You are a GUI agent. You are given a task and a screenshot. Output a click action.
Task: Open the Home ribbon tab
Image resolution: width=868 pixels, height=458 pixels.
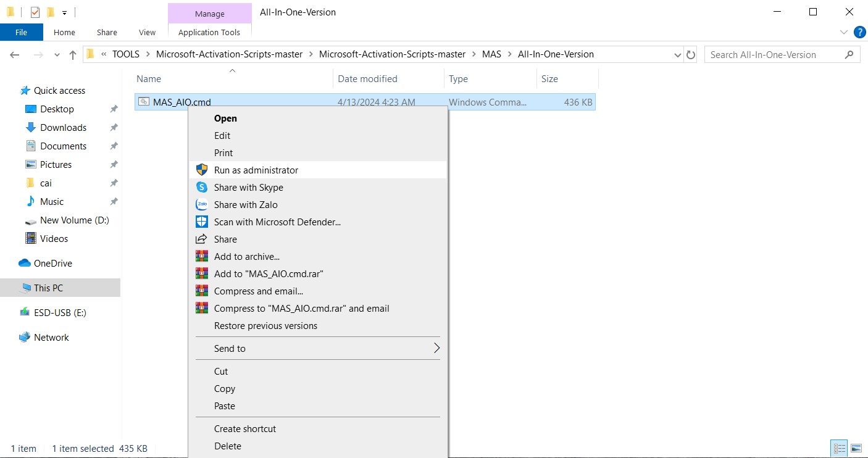click(64, 32)
